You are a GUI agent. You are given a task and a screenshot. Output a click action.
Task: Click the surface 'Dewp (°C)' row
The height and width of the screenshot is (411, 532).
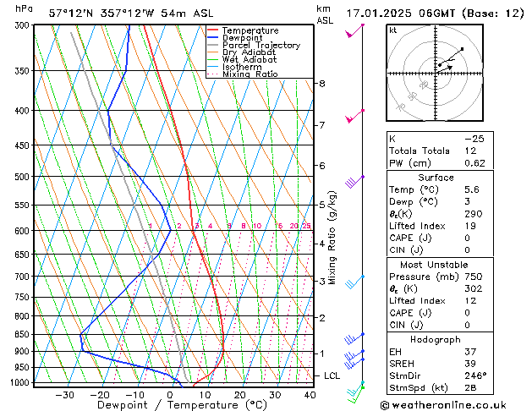point(440,202)
